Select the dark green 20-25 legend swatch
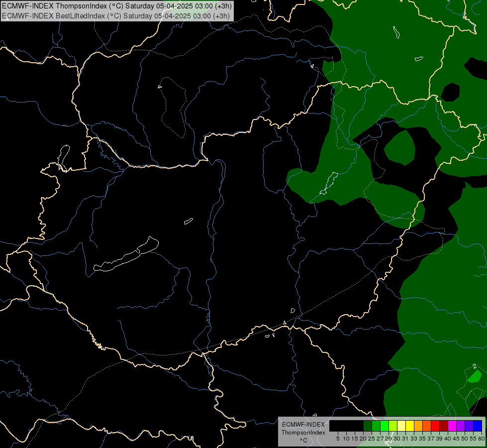487x448 pixels. [x=368, y=426]
